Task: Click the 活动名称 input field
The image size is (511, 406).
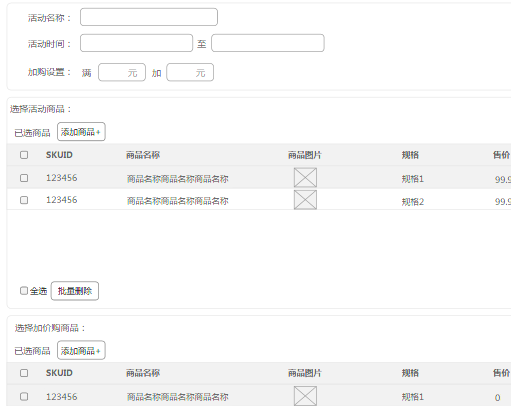Action: click(x=149, y=17)
